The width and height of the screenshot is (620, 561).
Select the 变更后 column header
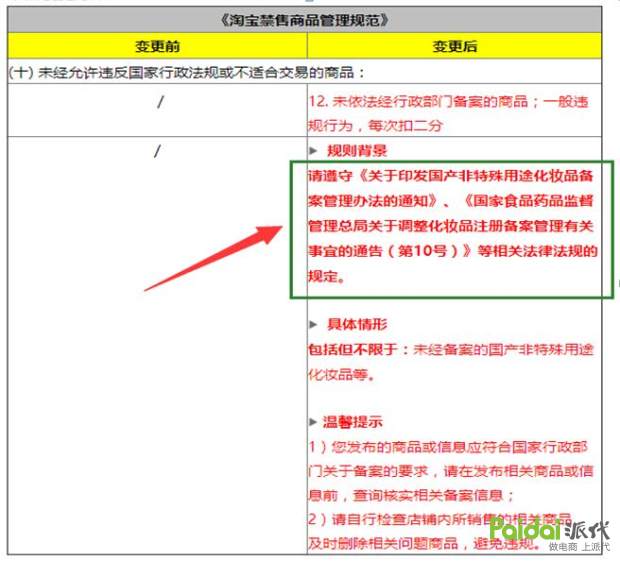455,46
